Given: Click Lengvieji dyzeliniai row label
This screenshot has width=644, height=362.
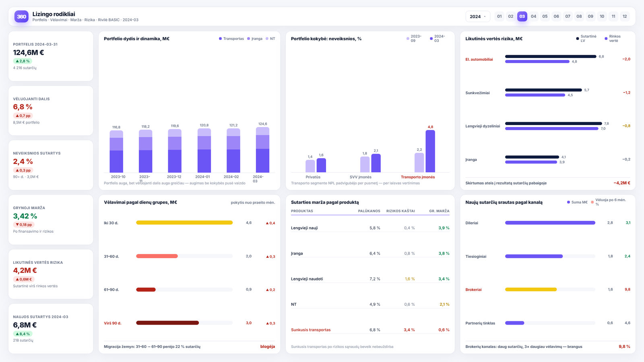Looking at the screenshot, I should (483, 126).
